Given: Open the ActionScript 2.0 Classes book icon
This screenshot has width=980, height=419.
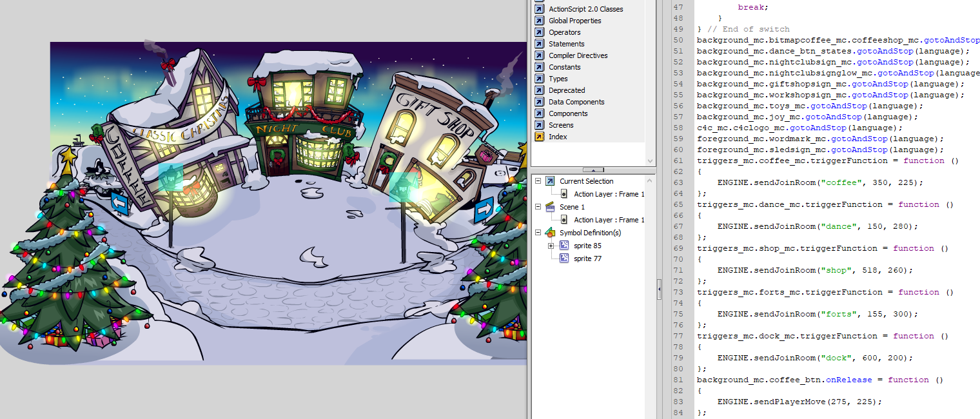Looking at the screenshot, I should tap(539, 9).
